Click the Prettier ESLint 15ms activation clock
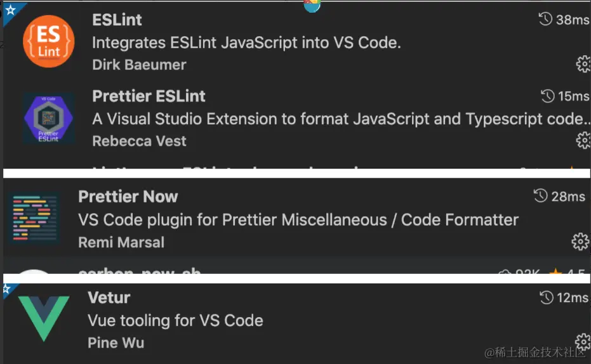This screenshot has width=591, height=364. click(x=547, y=96)
